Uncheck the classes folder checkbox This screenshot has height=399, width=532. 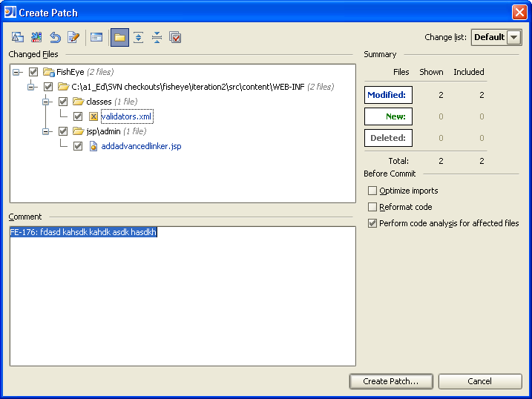coord(63,102)
